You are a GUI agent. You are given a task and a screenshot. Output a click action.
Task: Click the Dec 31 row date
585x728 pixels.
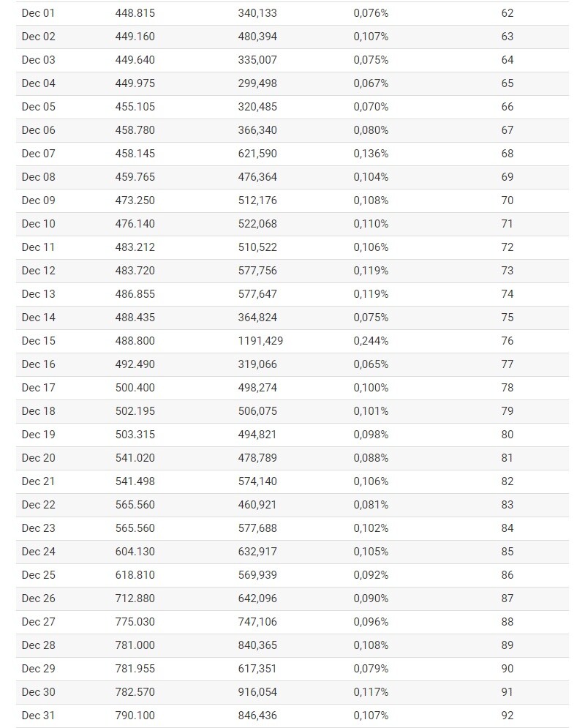pos(38,716)
